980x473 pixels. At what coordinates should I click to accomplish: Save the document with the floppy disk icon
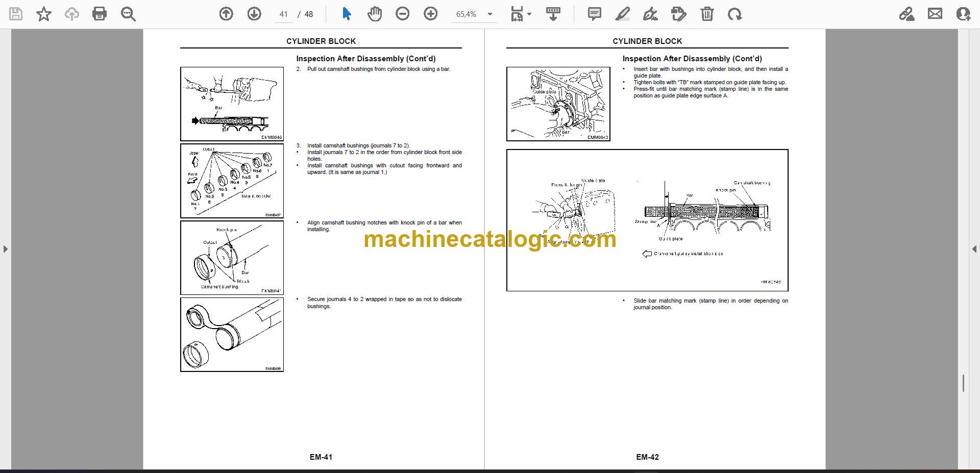(x=16, y=14)
